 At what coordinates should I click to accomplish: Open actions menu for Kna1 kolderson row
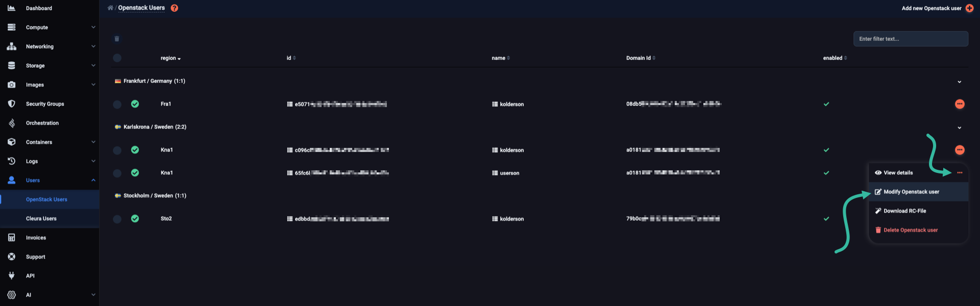pyautogui.click(x=960, y=150)
